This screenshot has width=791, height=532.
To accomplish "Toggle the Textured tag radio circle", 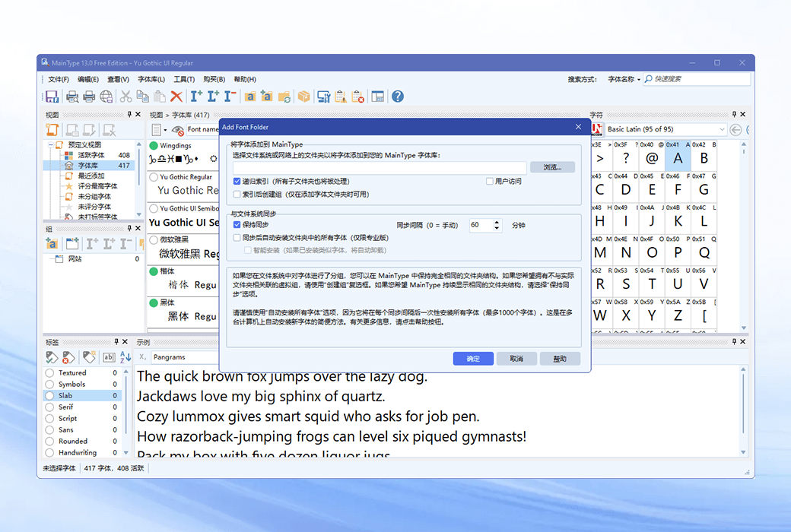I will tap(49, 372).
